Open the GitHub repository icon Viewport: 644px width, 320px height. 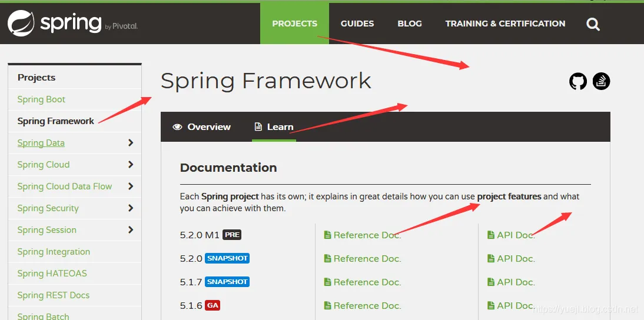(x=578, y=81)
